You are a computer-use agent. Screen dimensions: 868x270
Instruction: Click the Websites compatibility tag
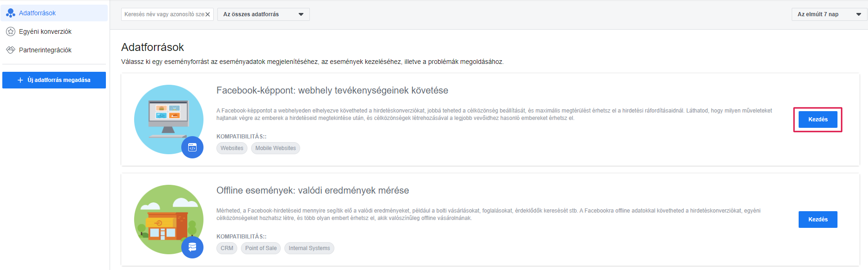(232, 148)
